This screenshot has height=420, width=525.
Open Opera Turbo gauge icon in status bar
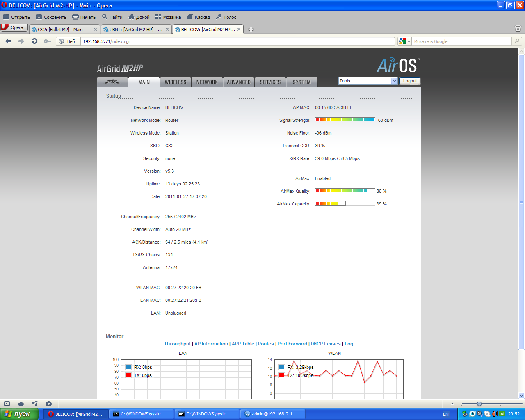tap(49, 404)
